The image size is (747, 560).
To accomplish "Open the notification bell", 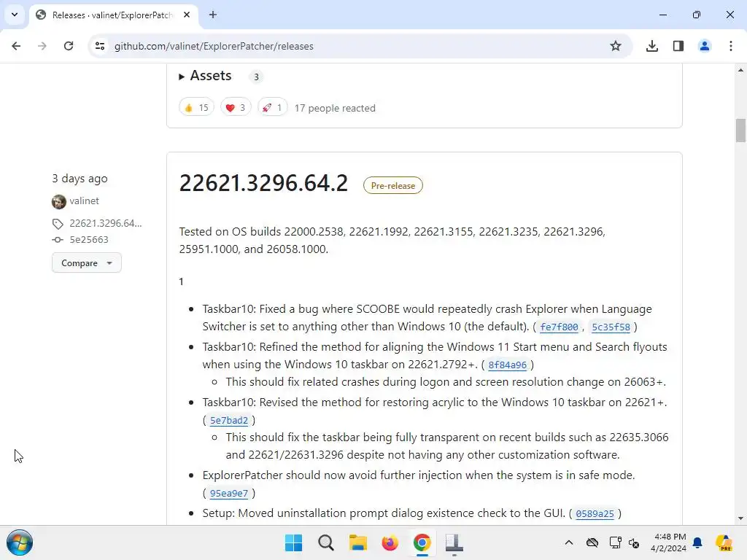I will point(698,542).
